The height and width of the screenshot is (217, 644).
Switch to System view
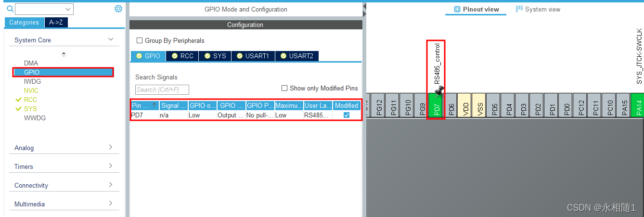[x=538, y=9]
